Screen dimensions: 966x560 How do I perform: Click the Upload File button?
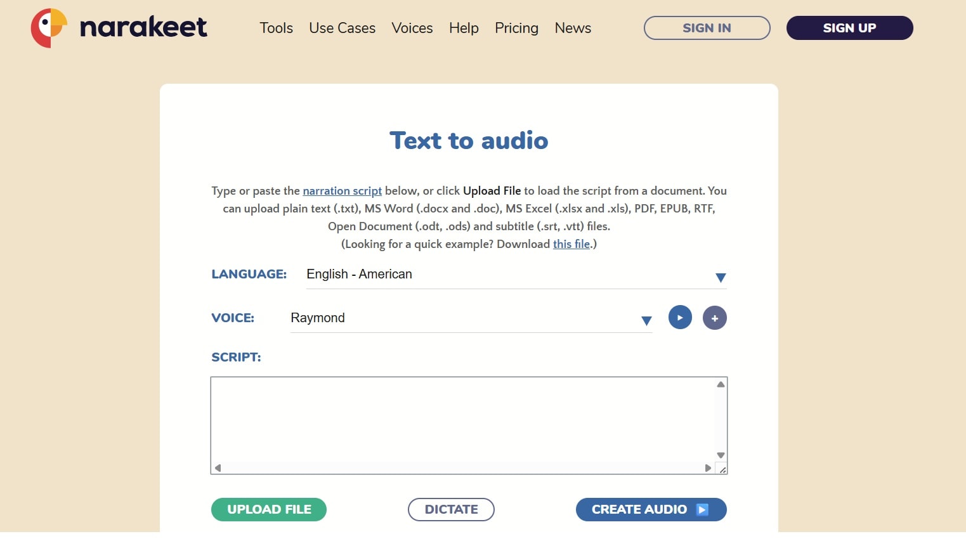[x=269, y=509]
